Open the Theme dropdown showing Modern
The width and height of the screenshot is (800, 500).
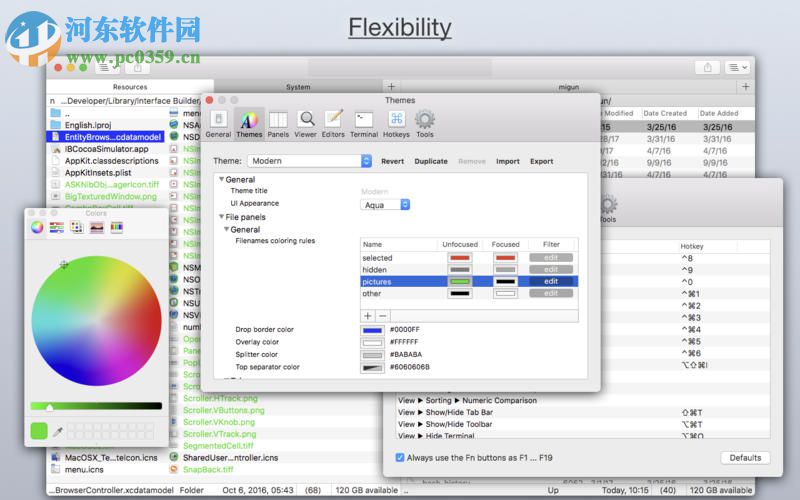pos(310,161)
